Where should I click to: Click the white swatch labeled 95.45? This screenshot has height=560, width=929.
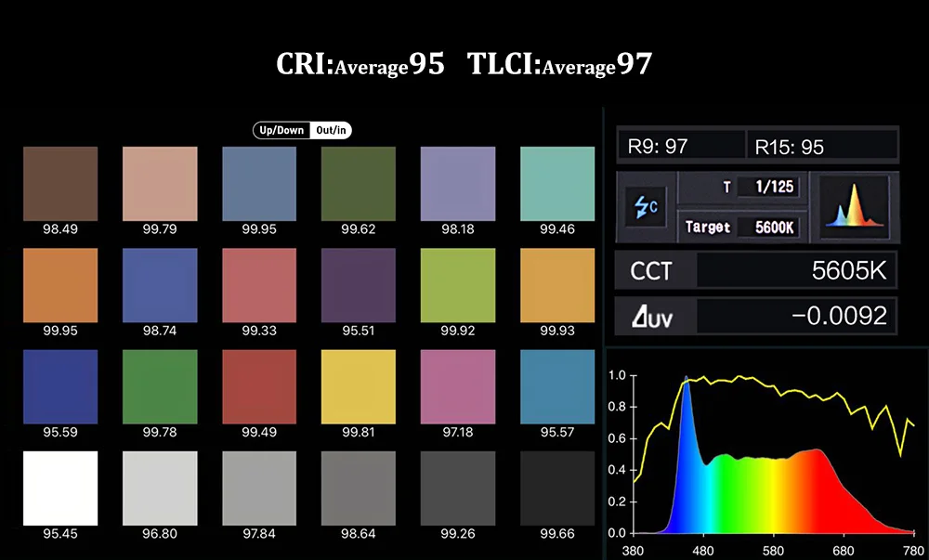60,488
